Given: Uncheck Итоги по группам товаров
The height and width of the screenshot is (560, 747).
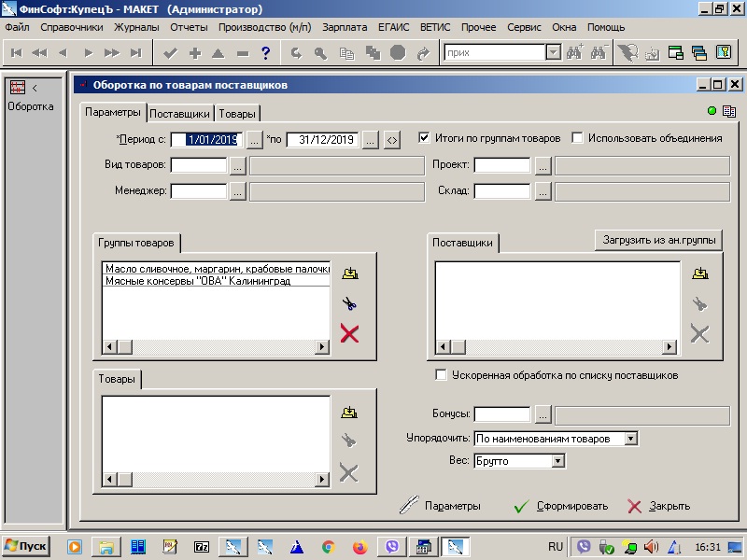Looking at the screenshot, I should pyautogui.click(x=425, y=138).
